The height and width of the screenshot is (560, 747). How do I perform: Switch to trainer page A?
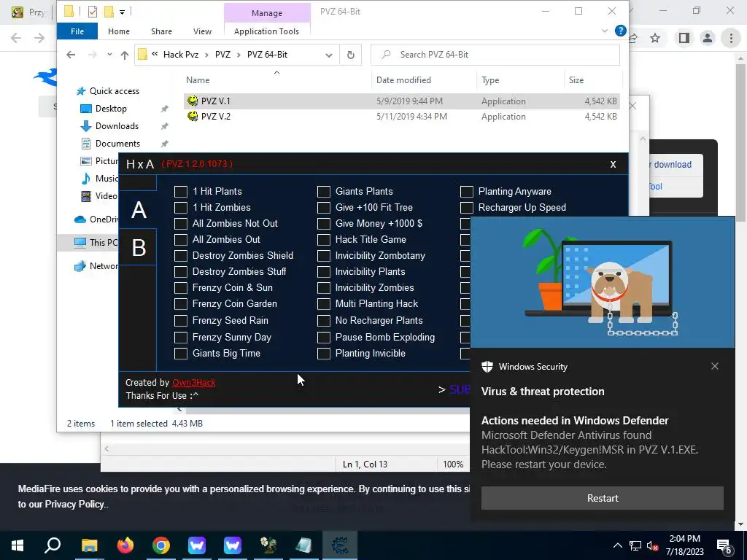(139, 209)
